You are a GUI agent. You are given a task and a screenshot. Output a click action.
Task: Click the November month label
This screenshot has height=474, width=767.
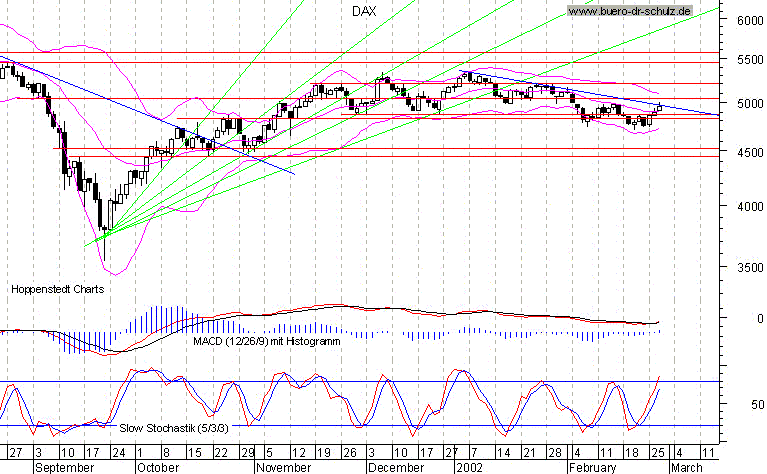pos(284,468)
